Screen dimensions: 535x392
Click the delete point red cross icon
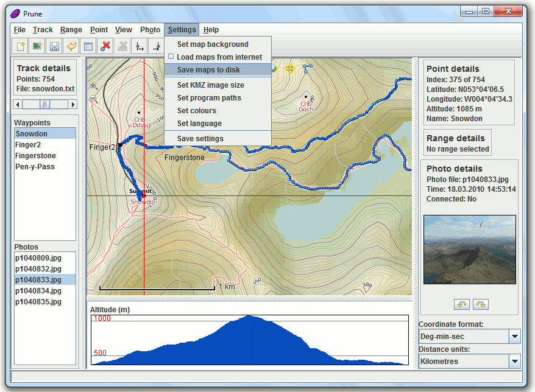click(x=105, y=46)
